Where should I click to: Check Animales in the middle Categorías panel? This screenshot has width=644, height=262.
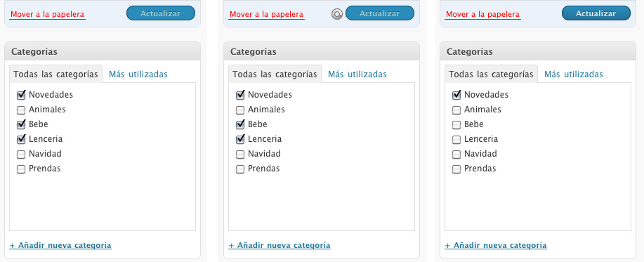240,110
